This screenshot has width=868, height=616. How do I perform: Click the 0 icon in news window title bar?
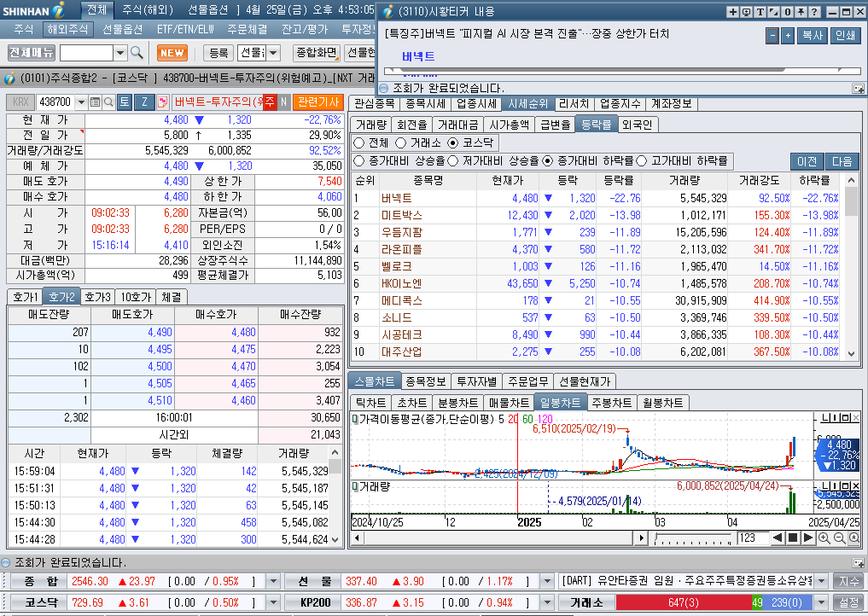[x=787, y=12]
